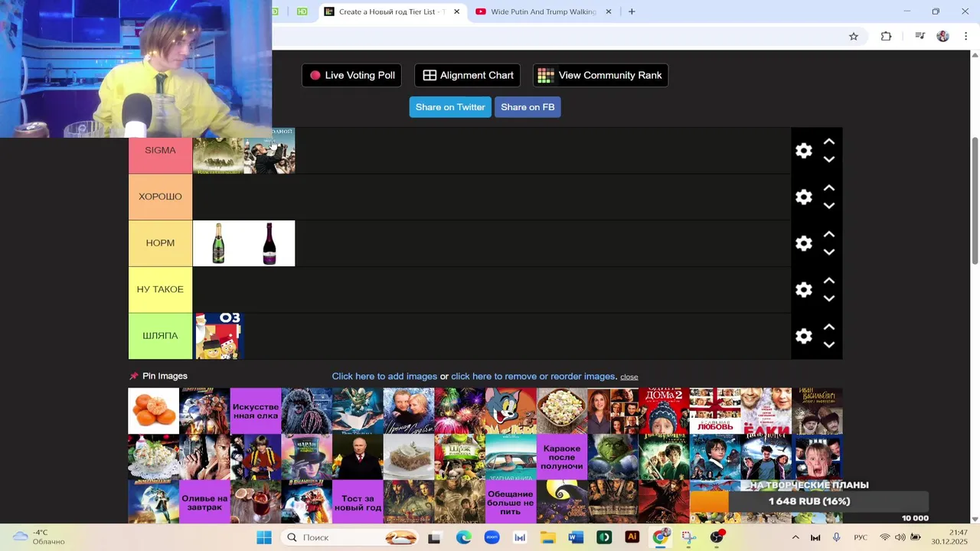Click the orange ХОРОШО tier label
The width and height of the screenshot is (980, 551).
click(160, 197)
